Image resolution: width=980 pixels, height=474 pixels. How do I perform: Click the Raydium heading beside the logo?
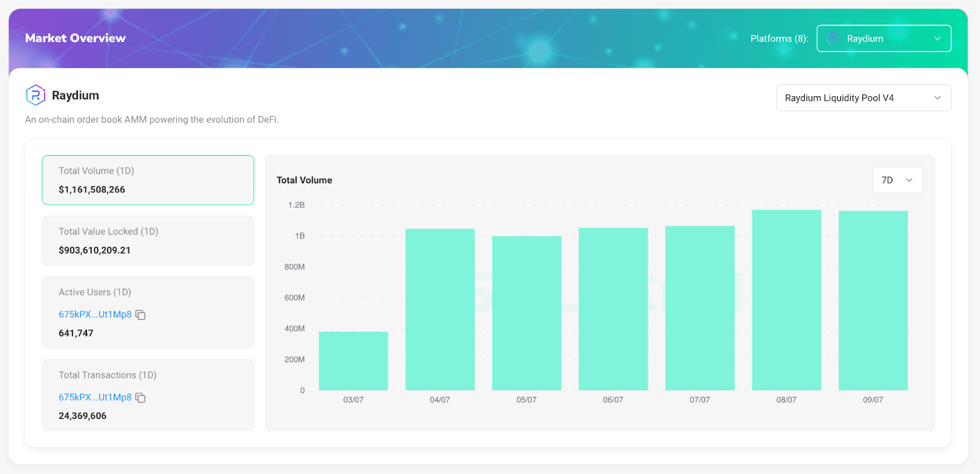point(75,96)
